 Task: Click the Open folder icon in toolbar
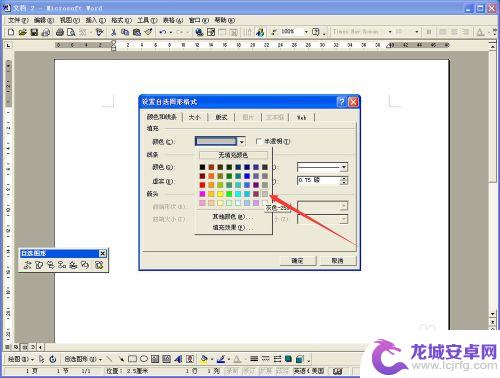[x=22, y=32]
